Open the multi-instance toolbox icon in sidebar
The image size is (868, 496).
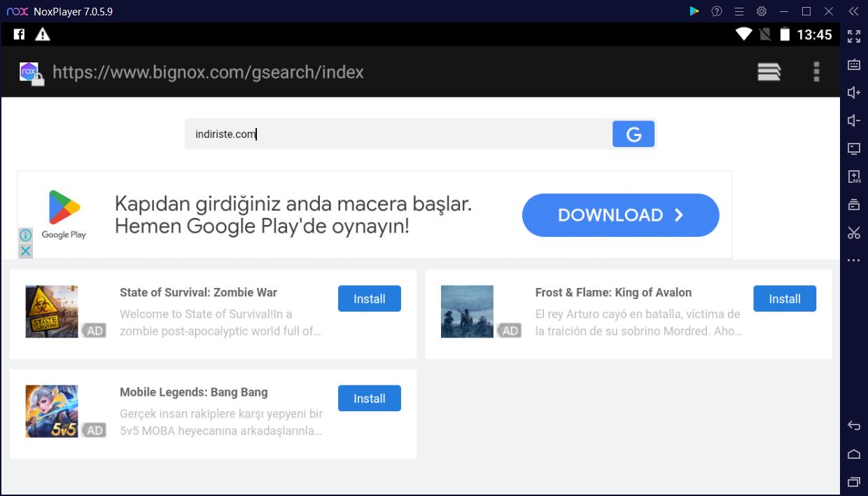coord(854,205)
